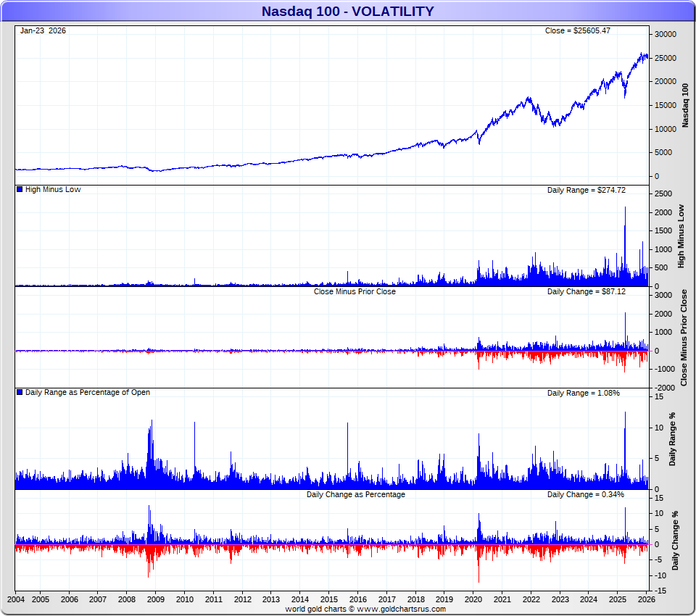Viewport: 696px width, 616px height.
Task: Click the 2011 x-axis year label
Action: [x=213, y=599]
